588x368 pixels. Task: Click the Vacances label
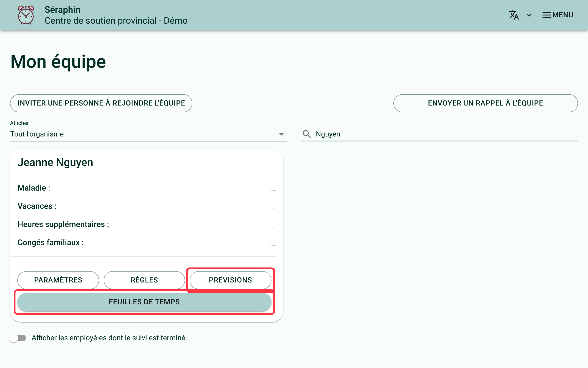[37, 206]
